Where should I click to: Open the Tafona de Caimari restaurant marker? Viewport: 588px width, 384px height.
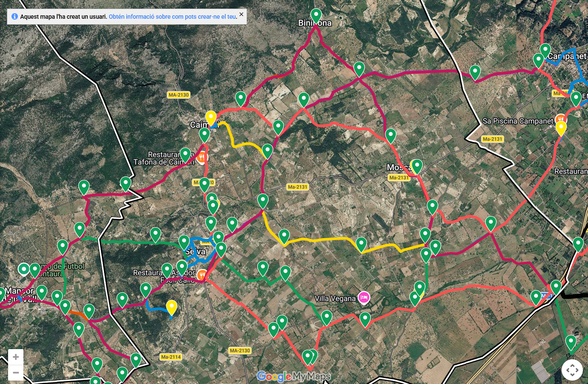pos(202,158)
